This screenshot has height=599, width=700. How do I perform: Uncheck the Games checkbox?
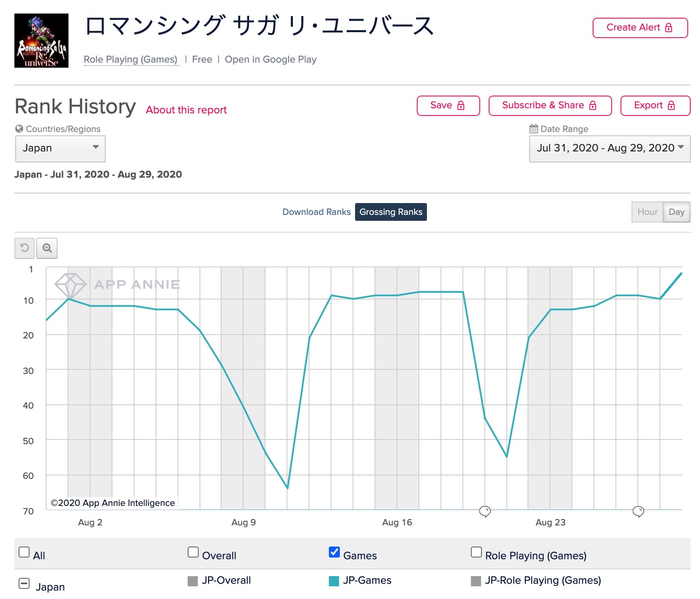pyautogui.click(x=334, y=552)
